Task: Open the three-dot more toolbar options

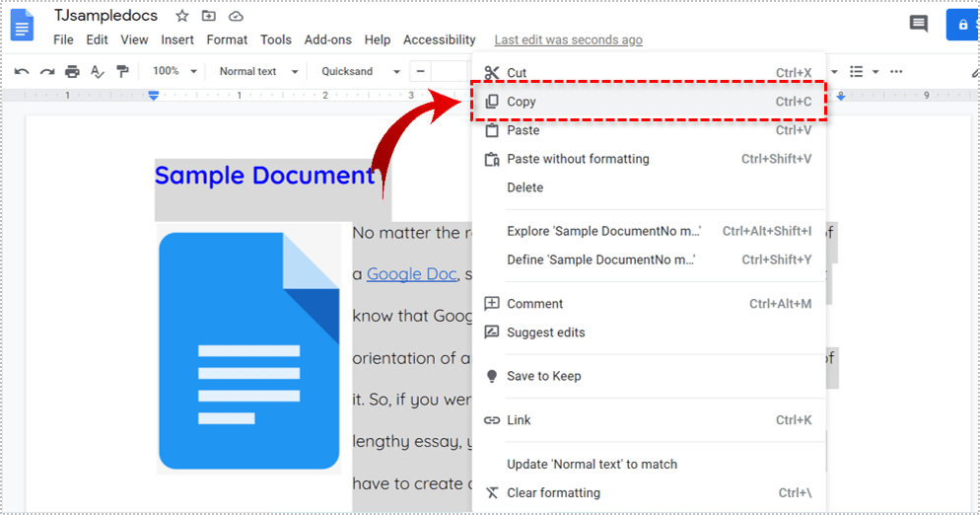Action: pyautogui.click(x=896, y=71)
